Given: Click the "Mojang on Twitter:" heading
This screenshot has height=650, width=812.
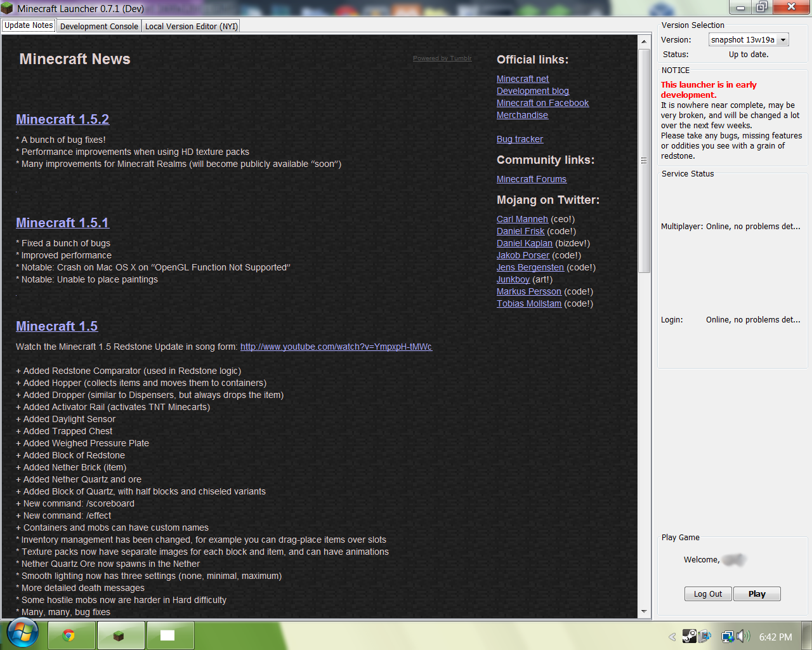Looking at the screenshot, I should coord(548,200).
